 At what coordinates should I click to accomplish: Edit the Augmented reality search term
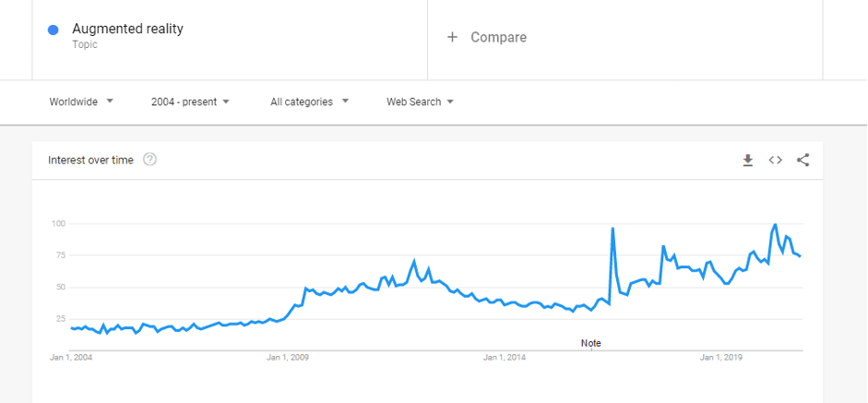point(127,29)
